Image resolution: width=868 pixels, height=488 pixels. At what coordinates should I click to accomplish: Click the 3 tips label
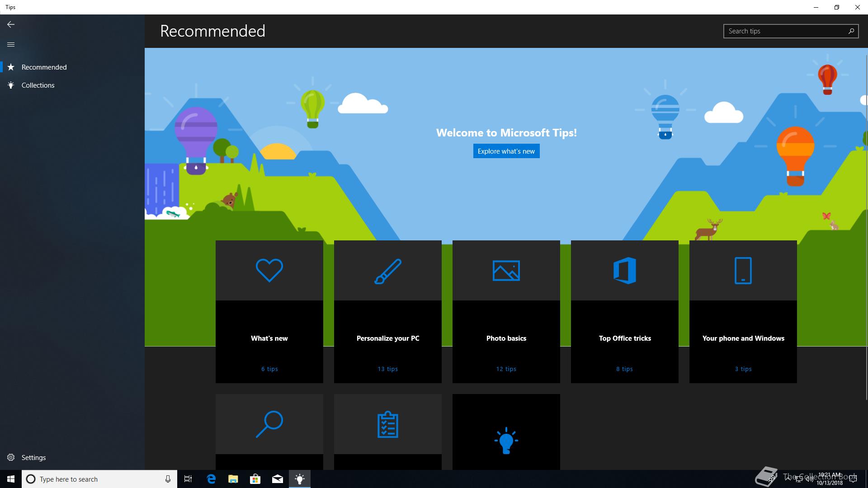[743, 369]
